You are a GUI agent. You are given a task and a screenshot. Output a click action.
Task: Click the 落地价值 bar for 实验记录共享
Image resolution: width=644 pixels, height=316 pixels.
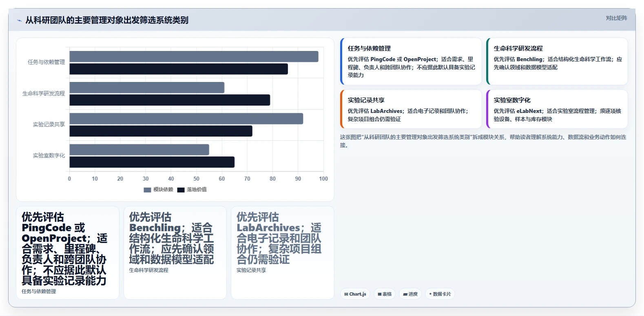(161, 131)
